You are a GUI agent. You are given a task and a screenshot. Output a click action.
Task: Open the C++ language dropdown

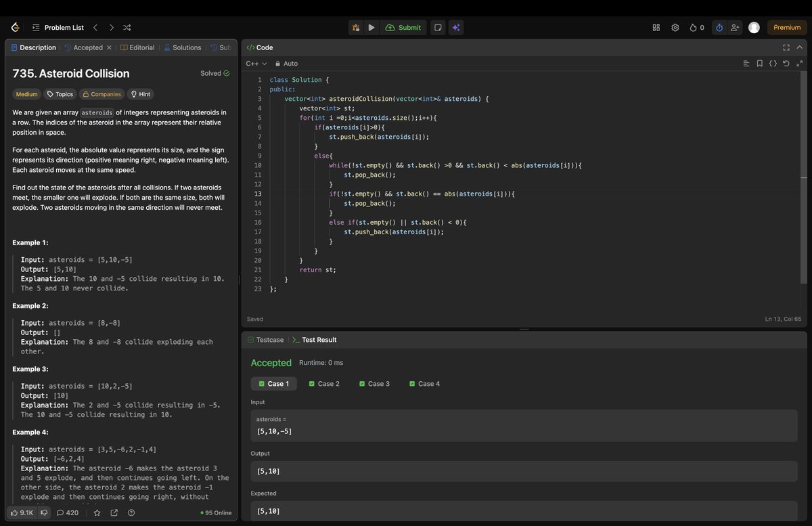(255, 63)
